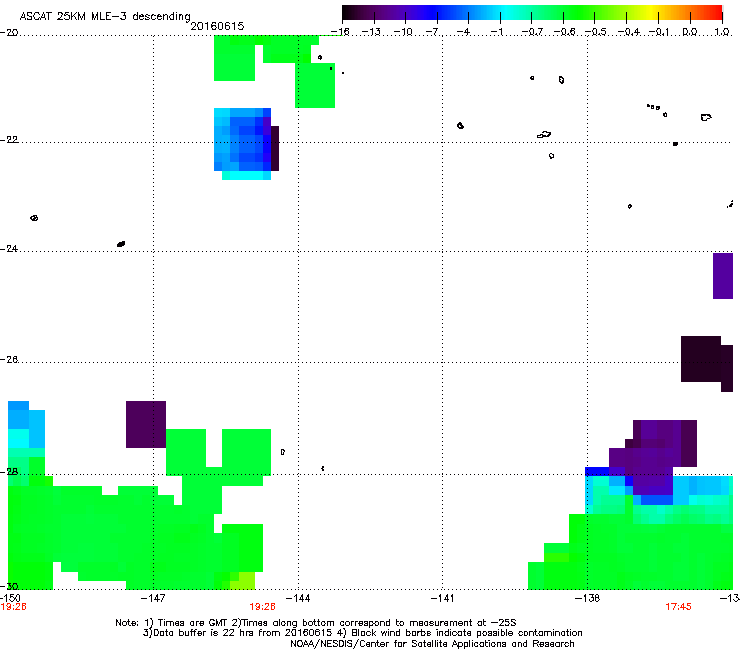Screen dimensions: 740x650
Task: Click the -28 latitude label
Action: click(9, 472)
